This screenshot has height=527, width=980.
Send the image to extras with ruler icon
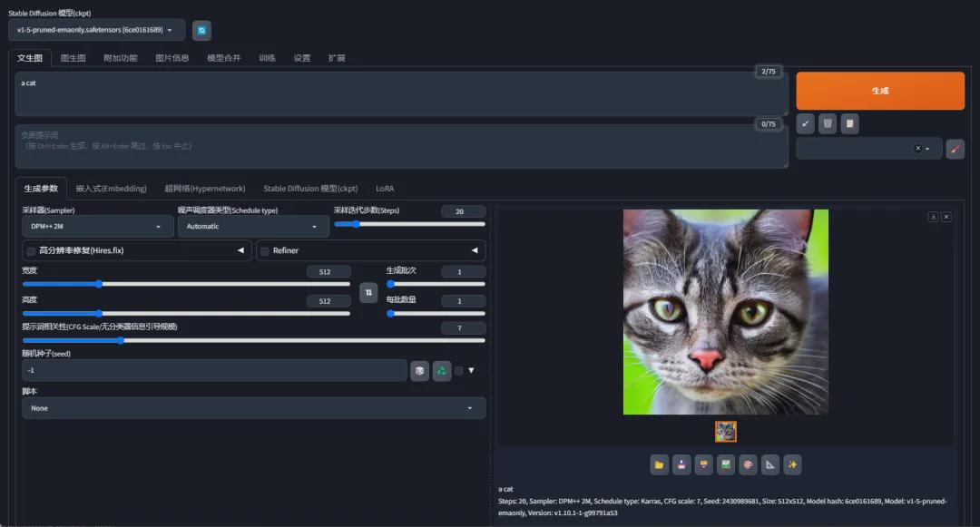(x=769, y=464)
